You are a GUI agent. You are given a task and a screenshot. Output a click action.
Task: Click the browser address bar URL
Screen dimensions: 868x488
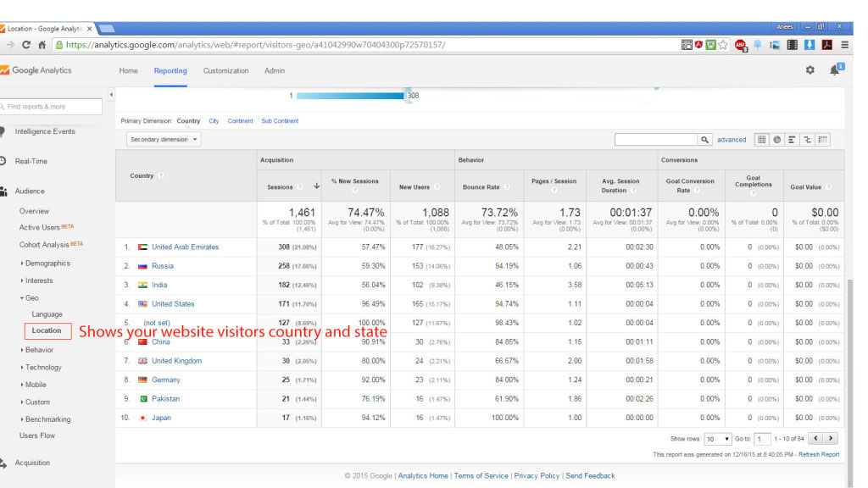click(256, 45)
